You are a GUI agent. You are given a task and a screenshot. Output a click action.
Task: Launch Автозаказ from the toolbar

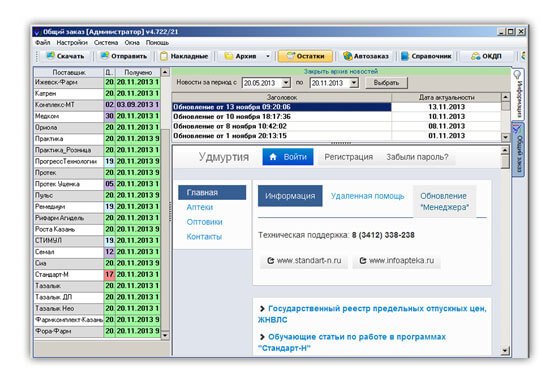(365, 56)
